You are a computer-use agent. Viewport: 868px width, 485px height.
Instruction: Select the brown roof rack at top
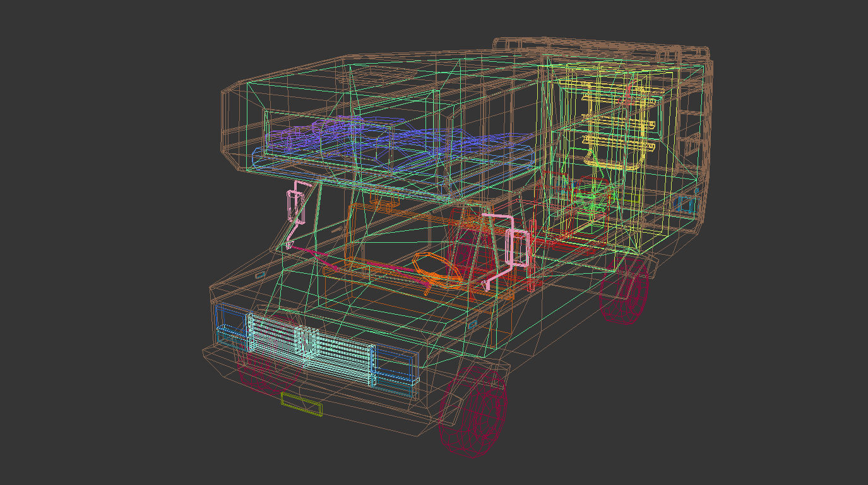600,49
